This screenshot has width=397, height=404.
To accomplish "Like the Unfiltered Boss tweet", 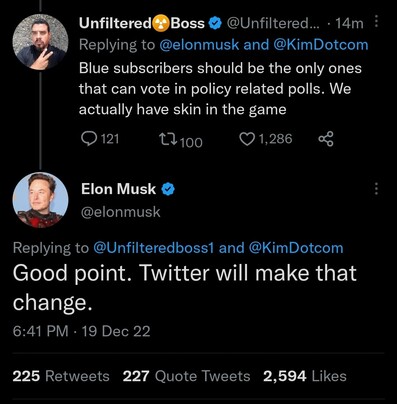I will pos(247,139).
